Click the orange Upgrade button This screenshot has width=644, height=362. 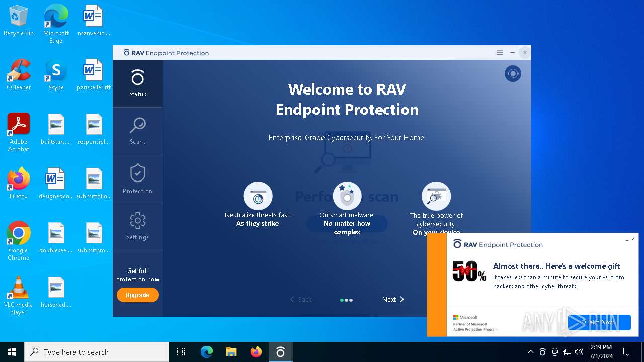coord(137,295)
